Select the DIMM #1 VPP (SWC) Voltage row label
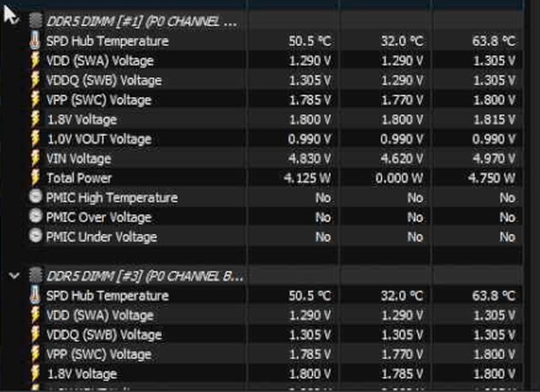 tap(99, 99)
